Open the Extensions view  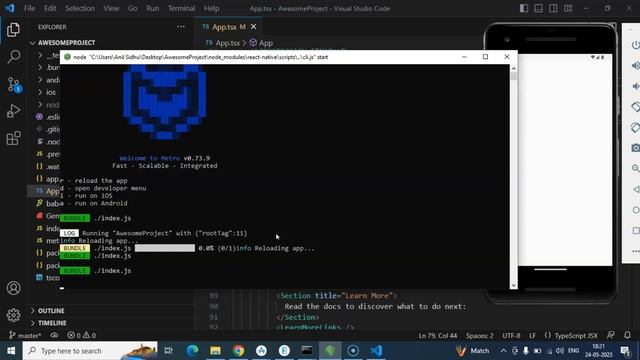13,138
